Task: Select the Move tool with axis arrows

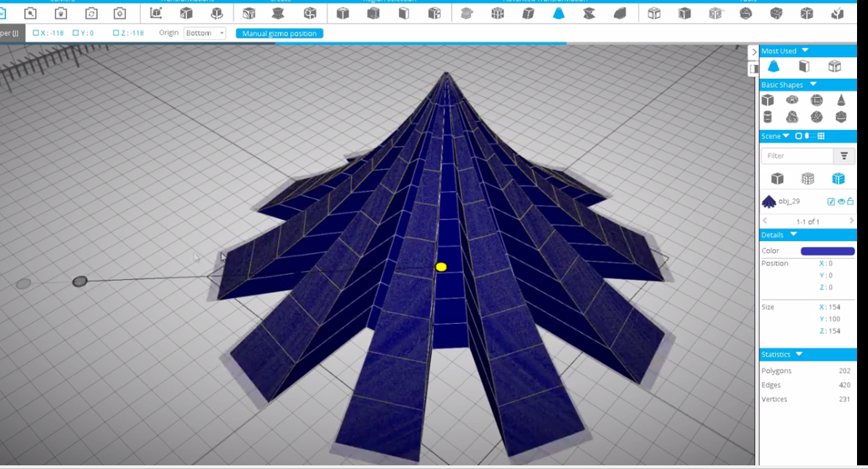Action: pyautogui.click(x=156, y=13)
